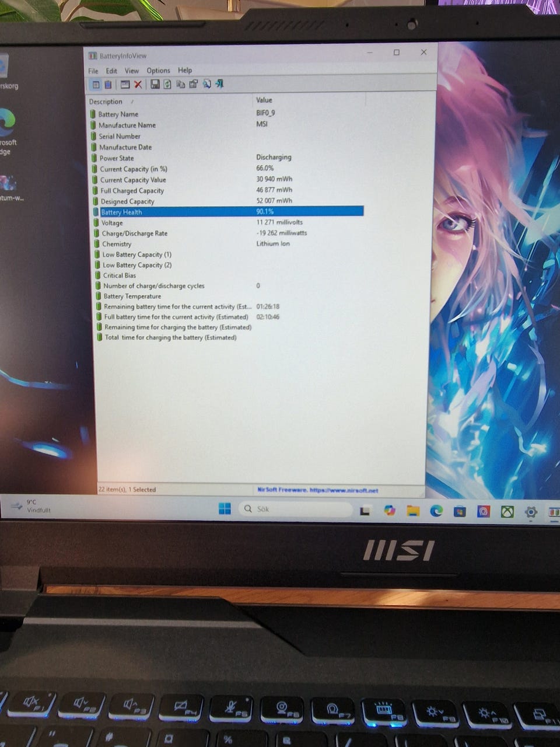The image size is (560, 747).
Task: Click the BIF0_9 value cell
Action: tap(265, 113)
